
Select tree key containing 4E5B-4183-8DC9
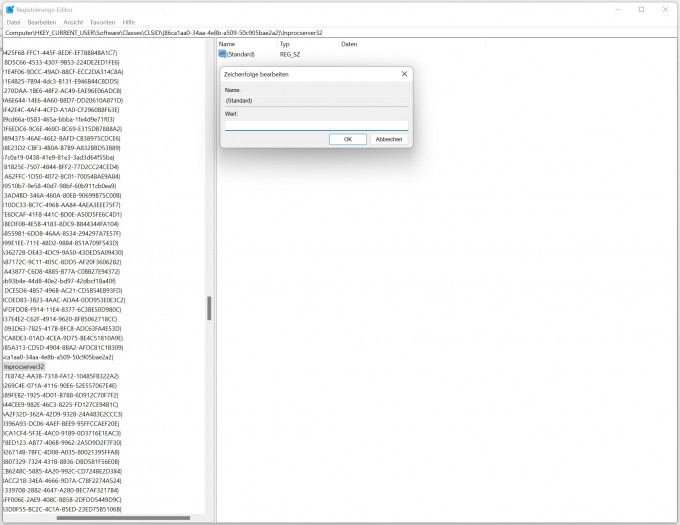[x=61, y=224]
